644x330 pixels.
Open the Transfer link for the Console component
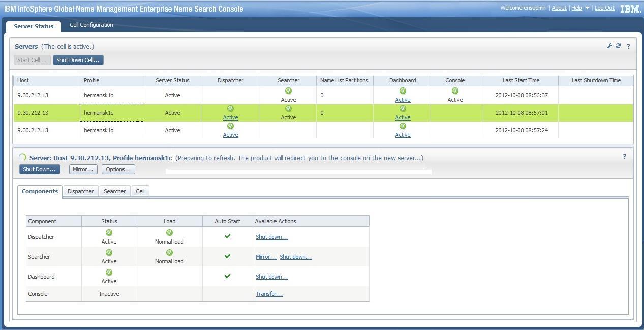[x=269, y=294]
